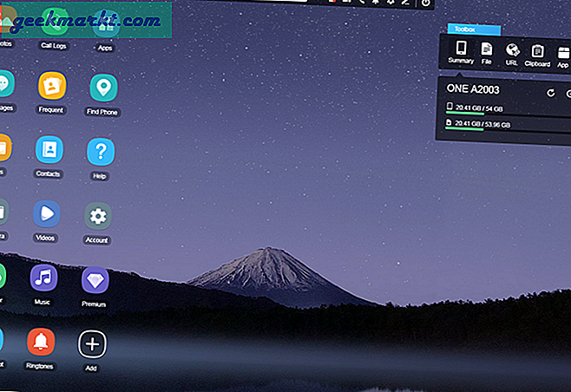Switch to the File tab in Toolbox
This screenshot has height=392, width=571.
[x=487, y=50]
